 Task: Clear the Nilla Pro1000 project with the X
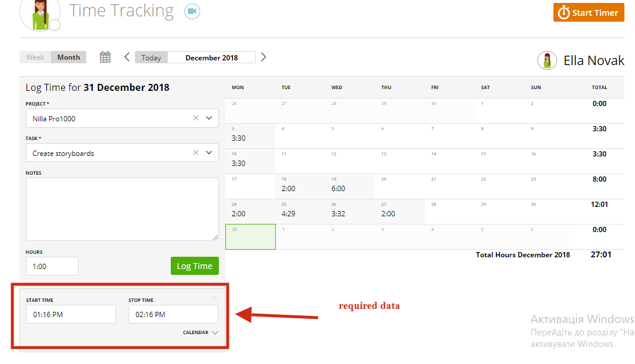pyautogui.click(x=195, y=118)
